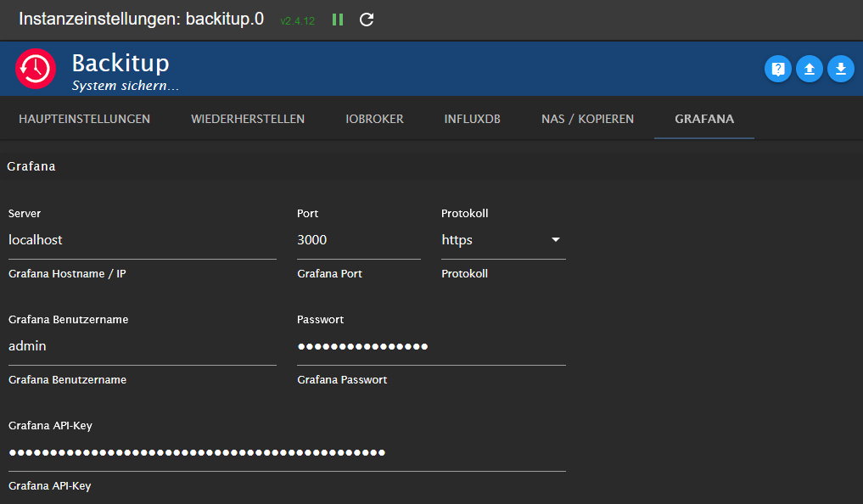Select the InfluxDB tab
Screen dimensions: 863x504
point(472,119)
